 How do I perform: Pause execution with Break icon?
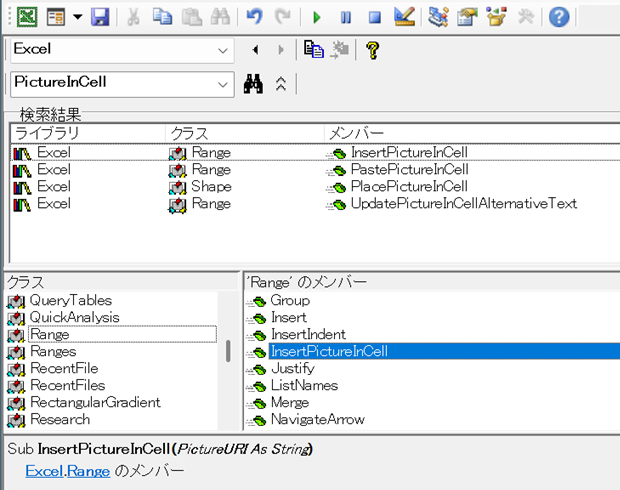[x=346, y=17]
